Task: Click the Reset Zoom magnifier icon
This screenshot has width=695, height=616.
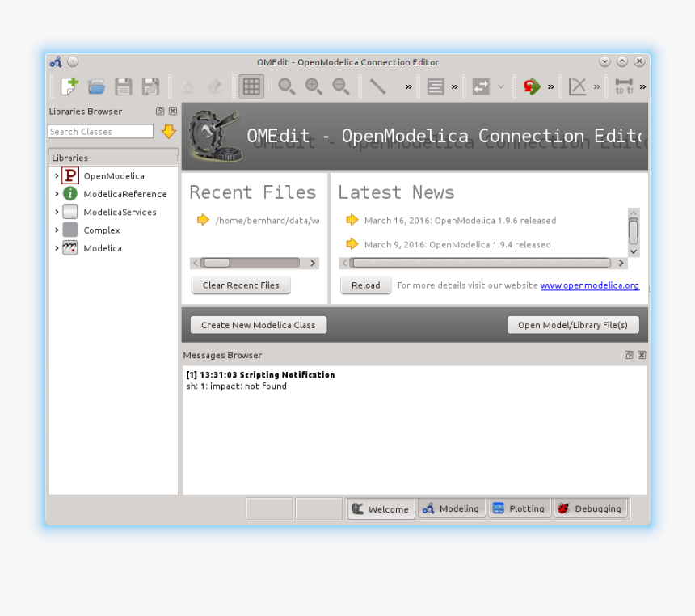Action: coord(286,86)
